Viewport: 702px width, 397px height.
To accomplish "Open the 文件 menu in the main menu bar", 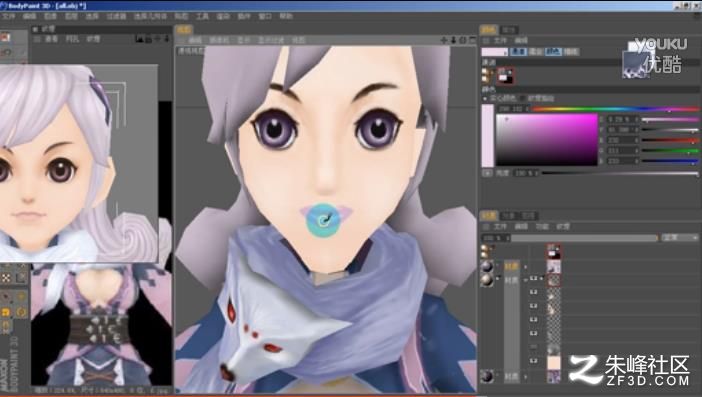I will [x=8, y=16].
